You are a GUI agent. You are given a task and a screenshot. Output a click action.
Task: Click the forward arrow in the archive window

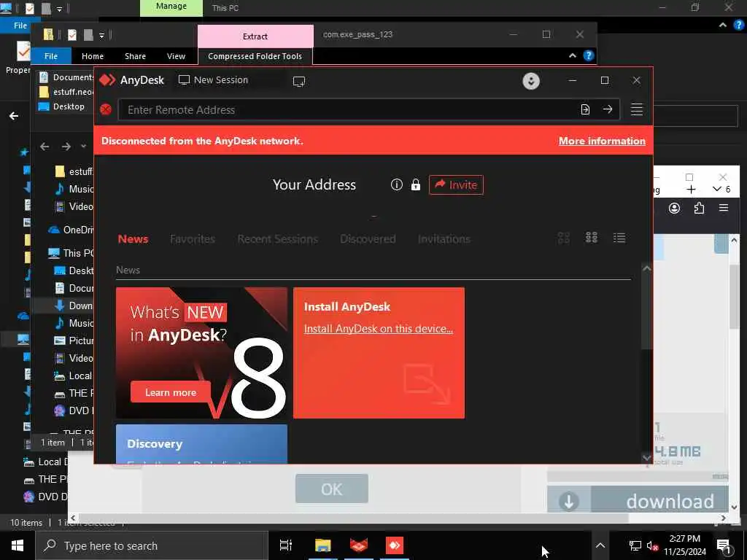pos(66,147)
